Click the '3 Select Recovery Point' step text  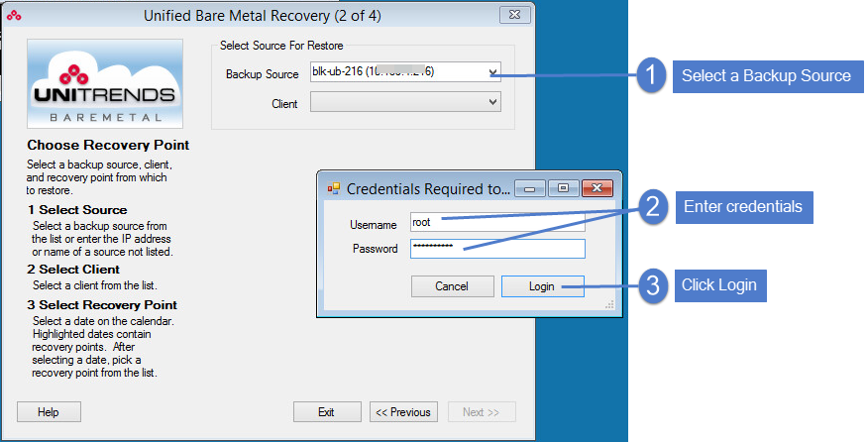[x=102, y=305]
